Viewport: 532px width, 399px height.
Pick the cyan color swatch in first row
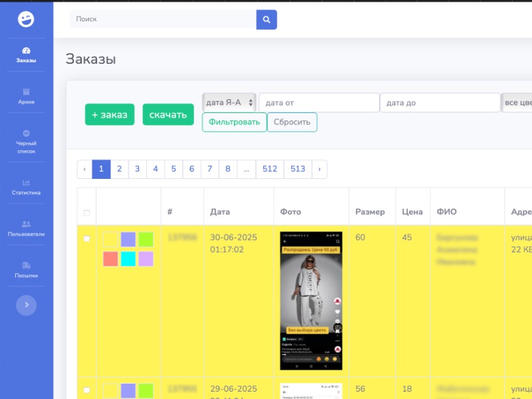click(x=128, y=259)
